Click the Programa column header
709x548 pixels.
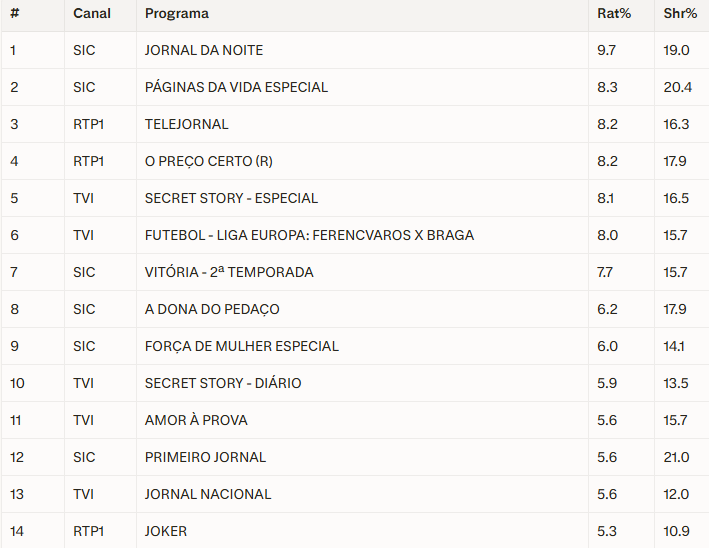[177, 14]
